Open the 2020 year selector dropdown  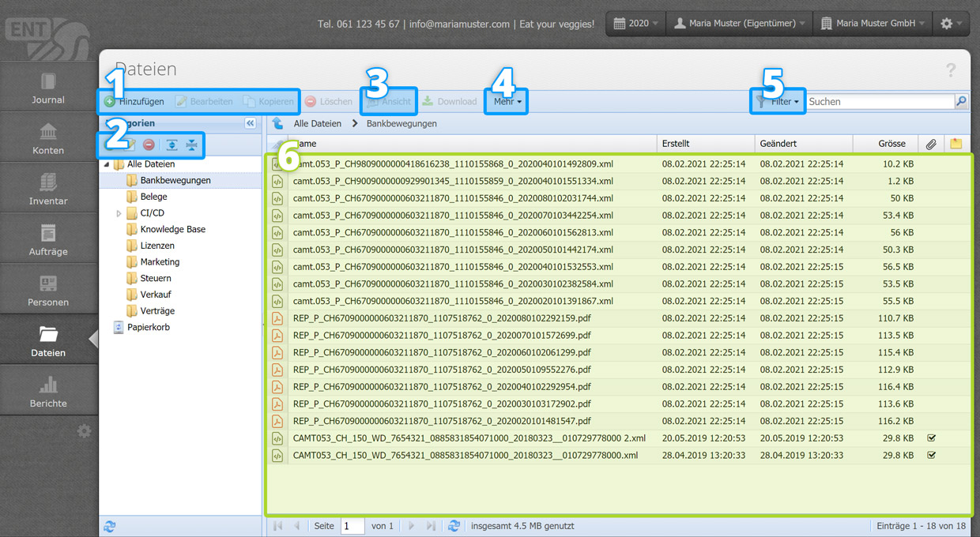(x=636, y=24)
